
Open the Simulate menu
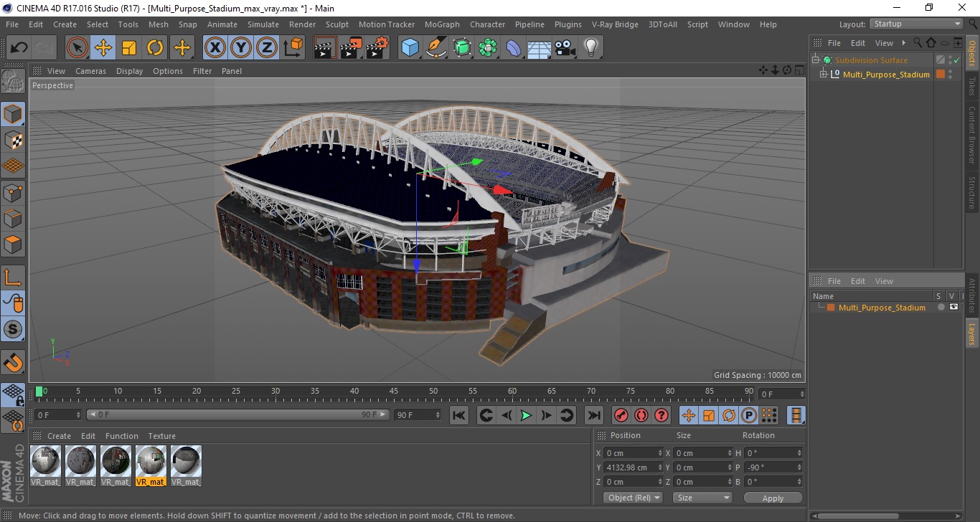coord(263,24)
